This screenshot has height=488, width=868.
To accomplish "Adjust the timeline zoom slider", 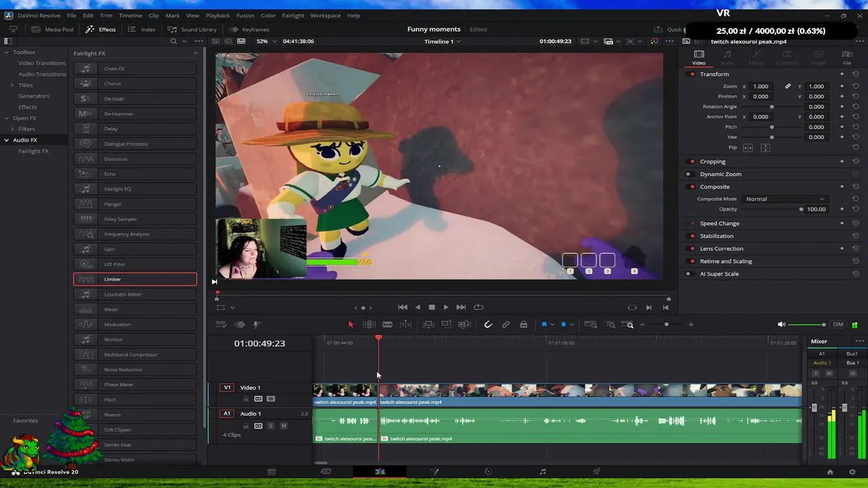I will point(667,325).
